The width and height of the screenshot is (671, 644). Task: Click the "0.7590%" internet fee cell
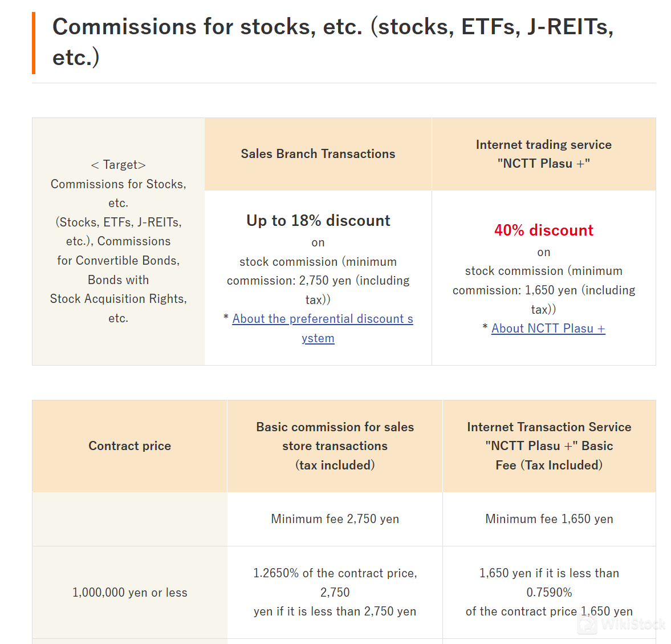[548, 592]
